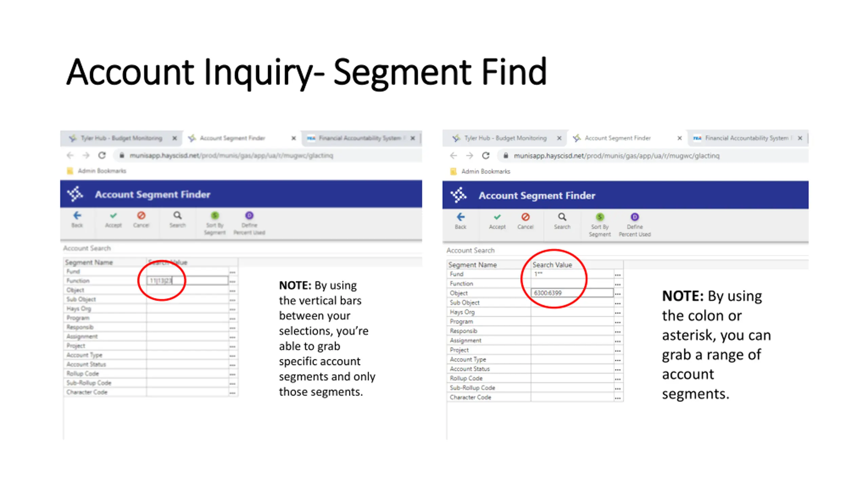Click Sort By Segment in left screenshot toolbar
This screenshot has width=868, height=488.
(x=215, y=223)
